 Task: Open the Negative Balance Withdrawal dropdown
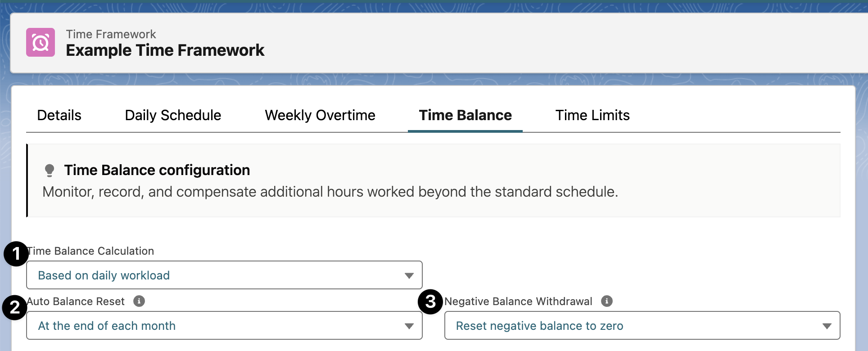pos(642,325)
